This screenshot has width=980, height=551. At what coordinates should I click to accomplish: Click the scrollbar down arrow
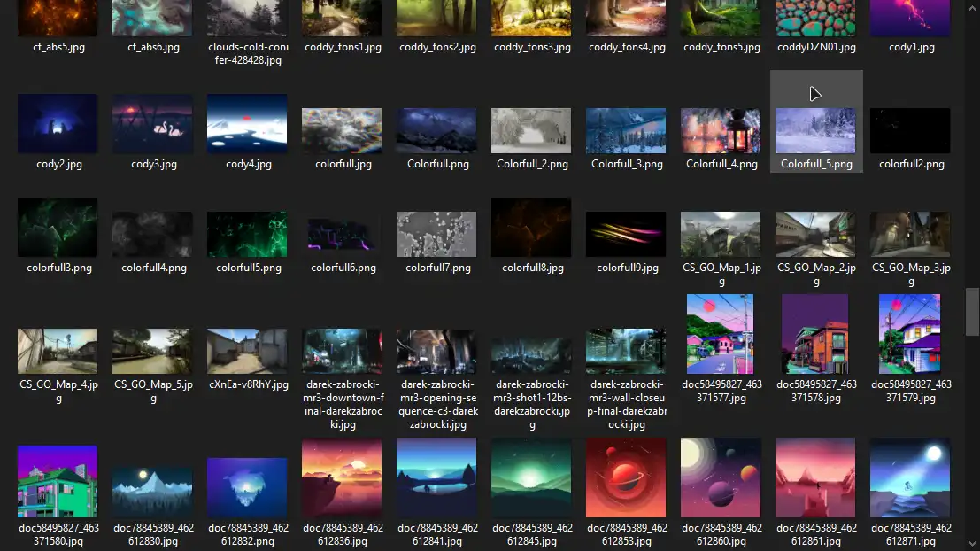(972, 544)
